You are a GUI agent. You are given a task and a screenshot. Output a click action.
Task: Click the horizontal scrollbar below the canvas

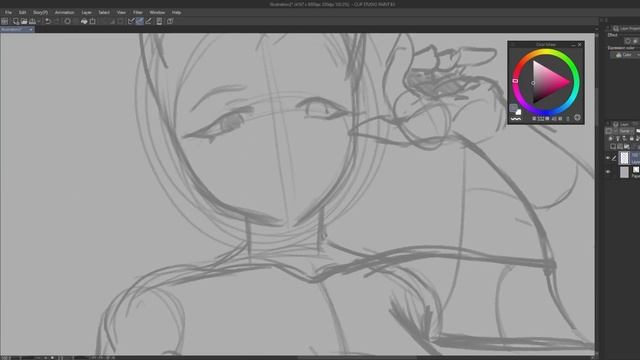(357, 358)
